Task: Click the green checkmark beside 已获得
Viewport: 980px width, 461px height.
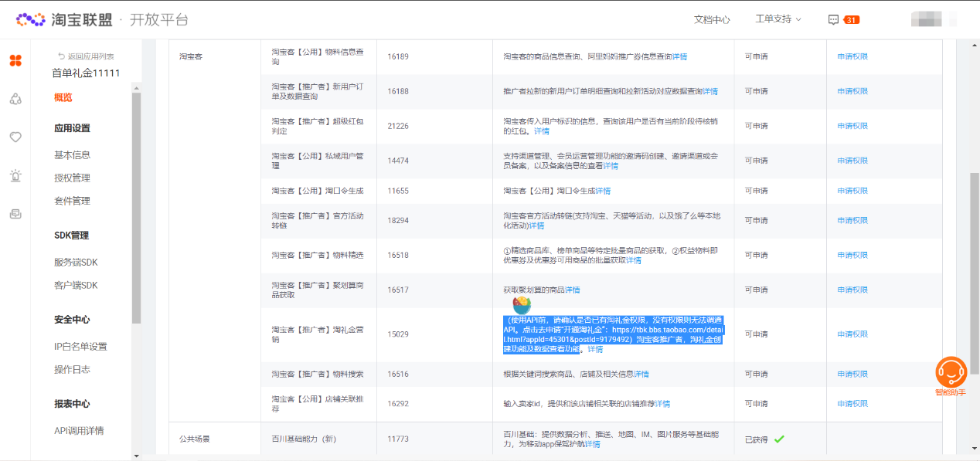Action: pos(779,439)
